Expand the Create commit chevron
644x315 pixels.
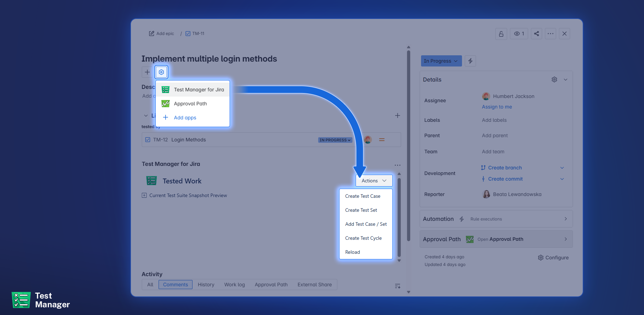point(562,179)
